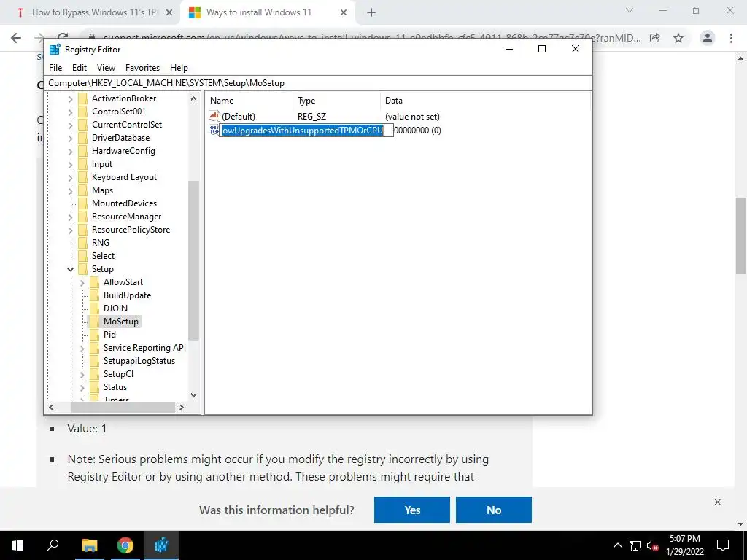Open File Explorer from taskbar
Image resolution: width=747 pixels, height=560 pixels.
coord(89,545)
